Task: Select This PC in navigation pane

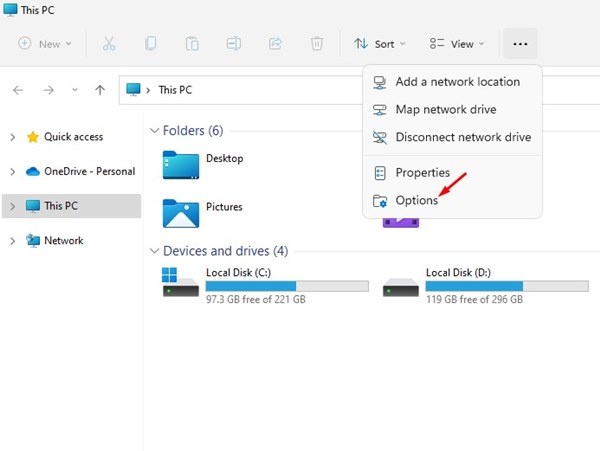Action: [x=71, y=206]
